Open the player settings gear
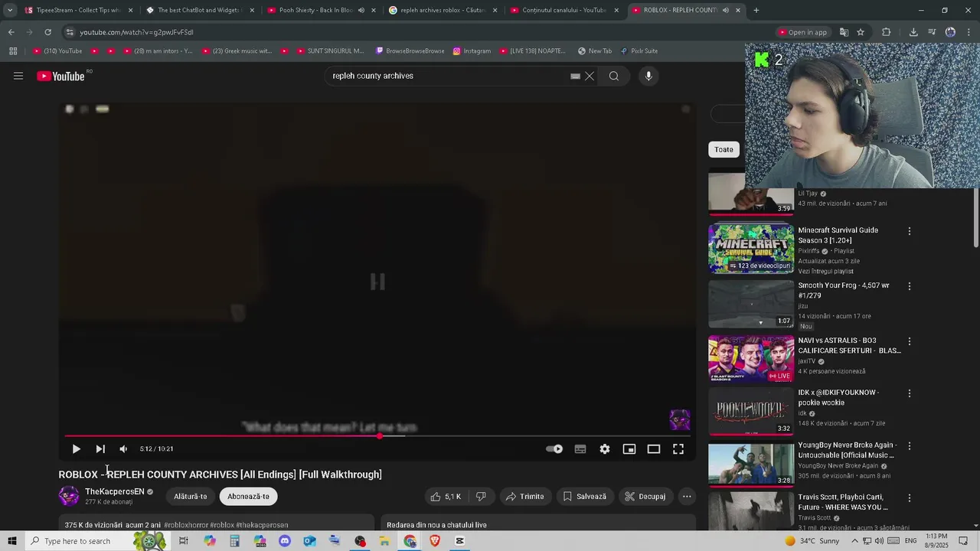The image size is (980, 551). pyautogui.click(x=605, y=449)
